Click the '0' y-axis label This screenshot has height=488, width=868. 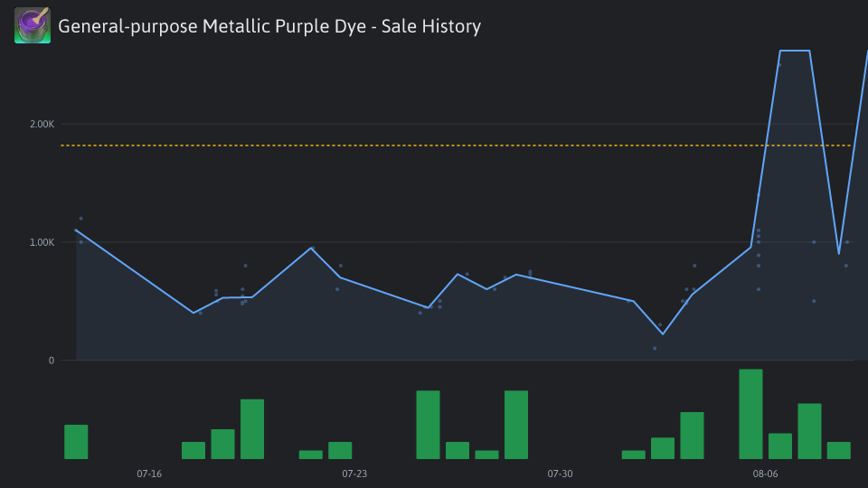pyautogui.click(x=52, y=361)
